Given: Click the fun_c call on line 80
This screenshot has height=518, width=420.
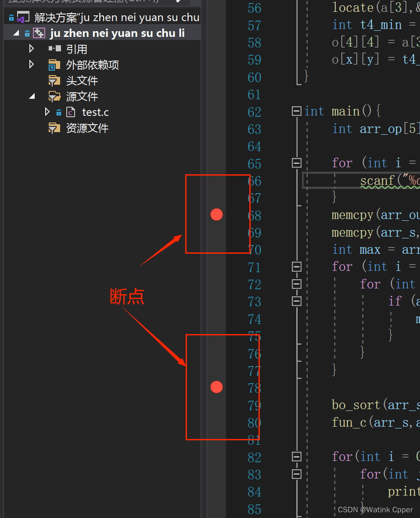Looking at the screenshot, I should [x=349, y=423].
